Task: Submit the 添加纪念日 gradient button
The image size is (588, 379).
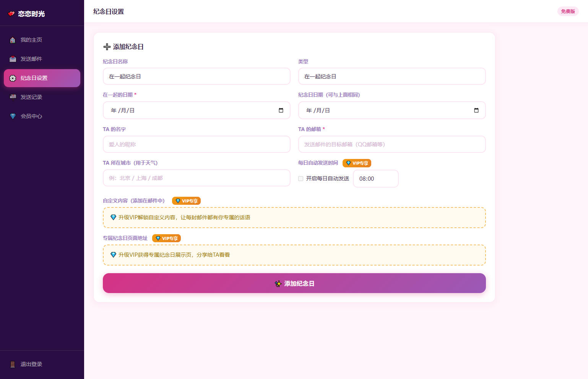Action: pyautogui.click(x=294, y=283)
